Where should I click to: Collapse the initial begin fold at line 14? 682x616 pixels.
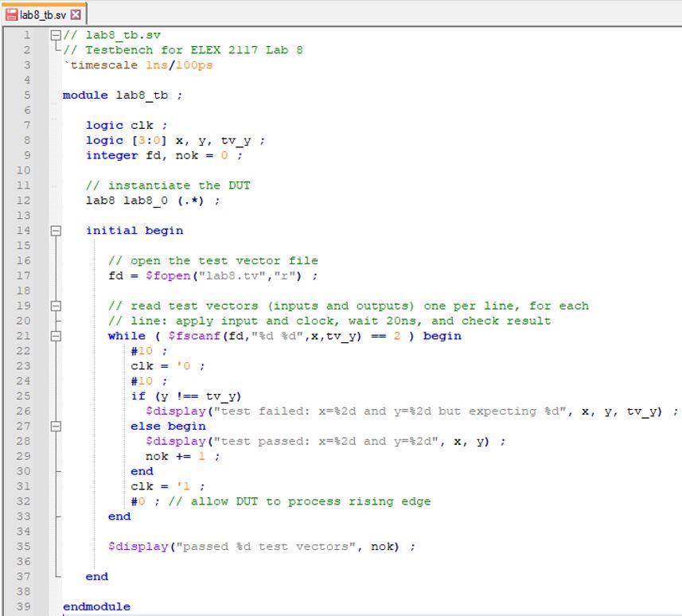[x=57, y=231]
